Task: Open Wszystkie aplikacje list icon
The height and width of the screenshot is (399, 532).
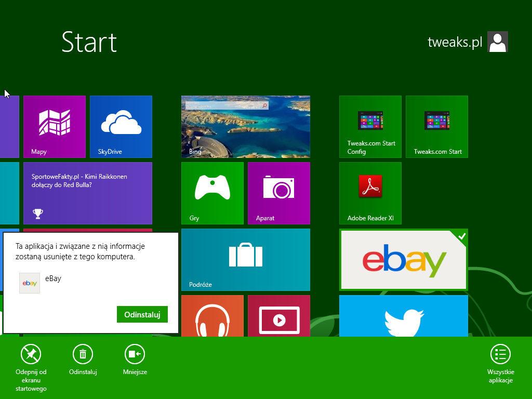Action: tap(500, 354)
